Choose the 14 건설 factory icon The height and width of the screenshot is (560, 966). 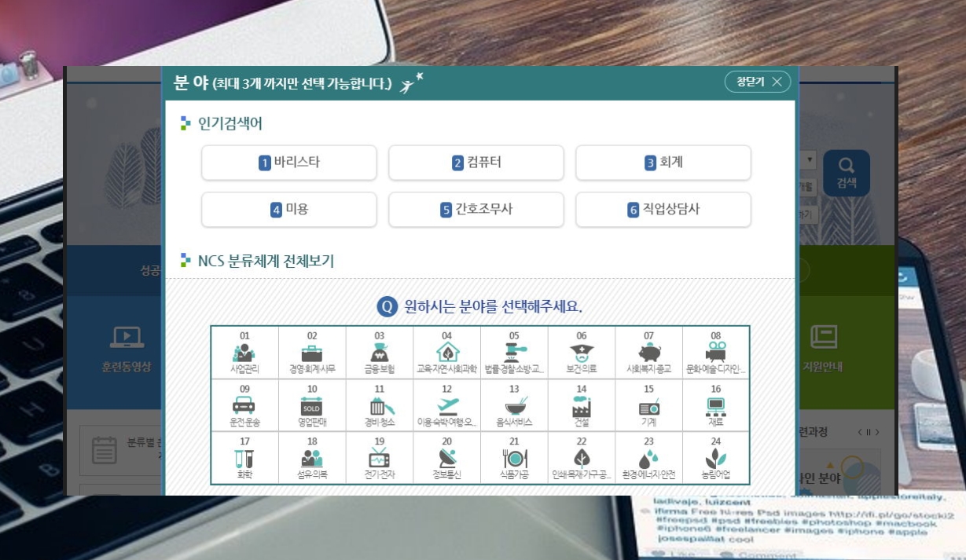point(582,405)
